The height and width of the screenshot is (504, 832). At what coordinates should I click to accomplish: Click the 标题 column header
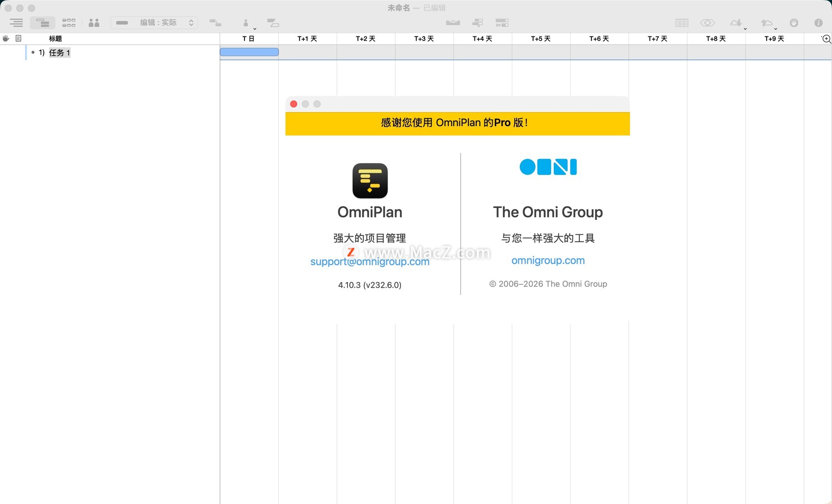click(x=55, y=39)
